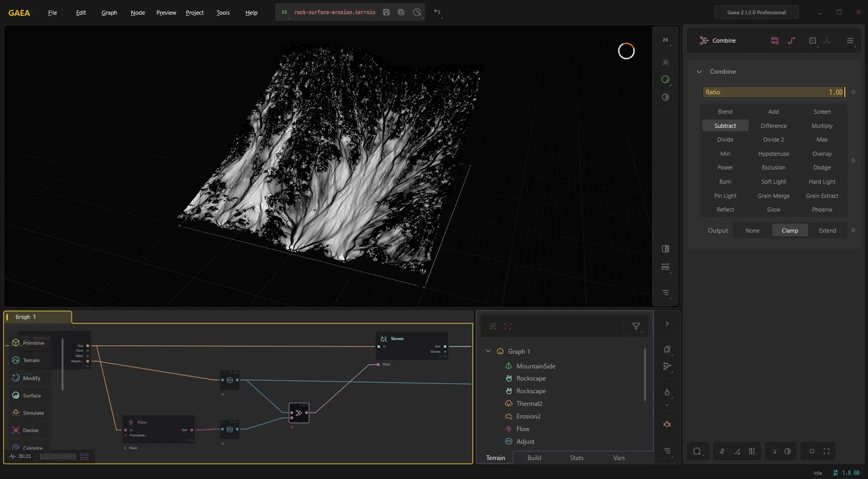Click the Combine node in the graph
Image resolution: width=868 pixels, height=479 pixels.
[299, 413]
